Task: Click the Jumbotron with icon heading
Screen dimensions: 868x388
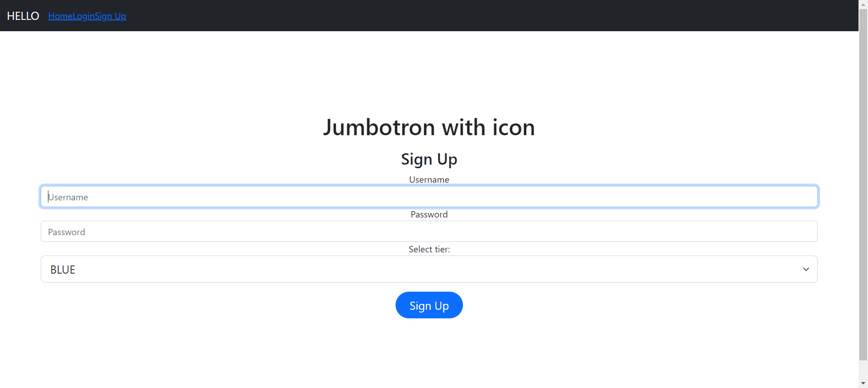Action: tap(429, 127)
